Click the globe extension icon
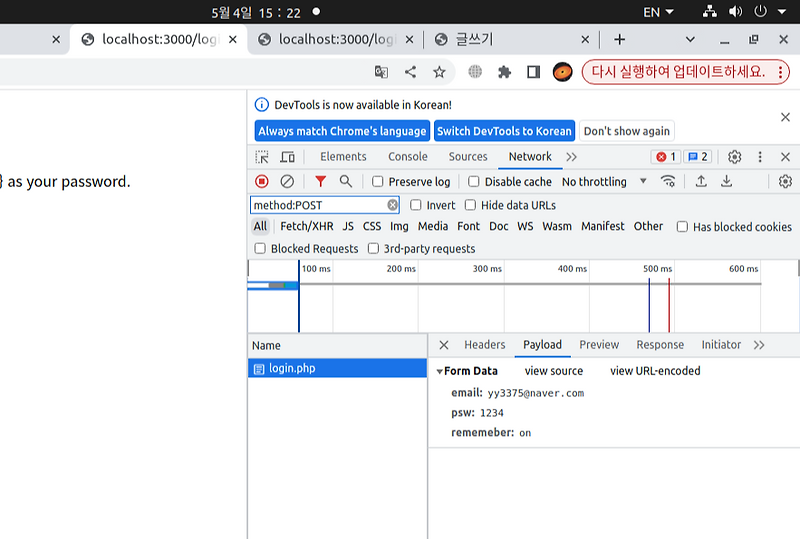 475,72
